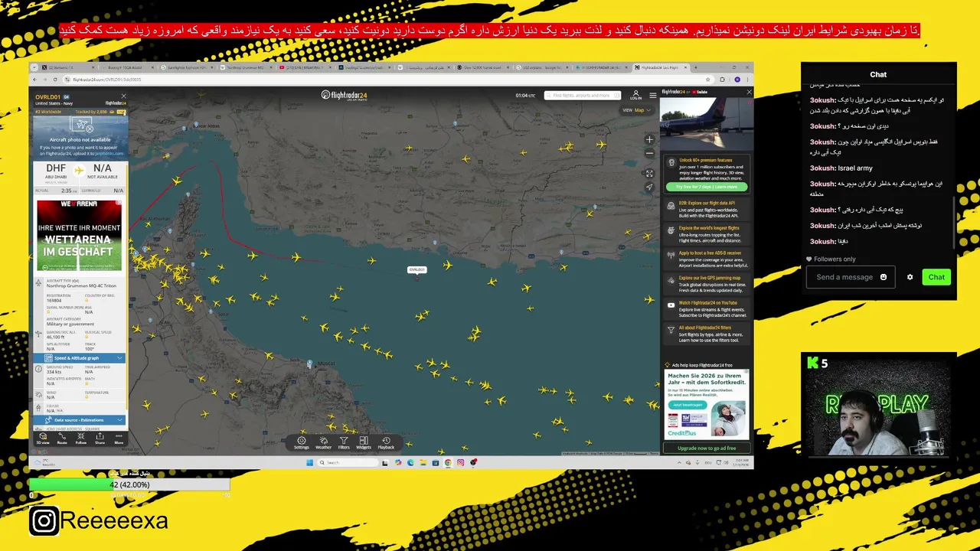980x551 pixels.
Task: Click the Muscat airport pin on map
Action: click(309, 364)
